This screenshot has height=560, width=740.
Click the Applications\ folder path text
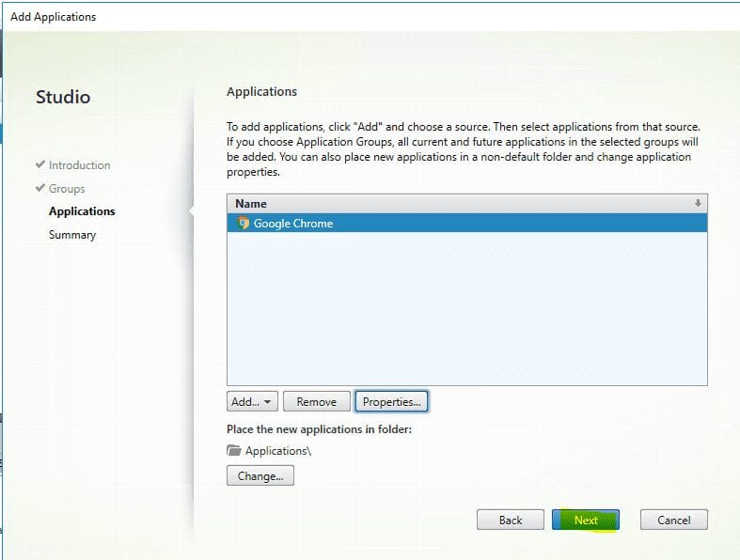[x=278, y=451]
